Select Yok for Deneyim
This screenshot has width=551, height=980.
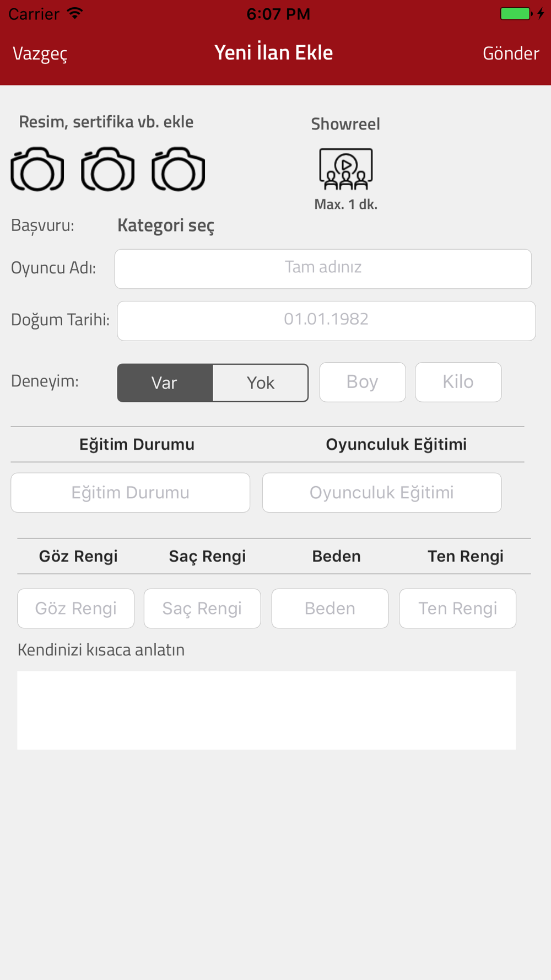[261, 383]
